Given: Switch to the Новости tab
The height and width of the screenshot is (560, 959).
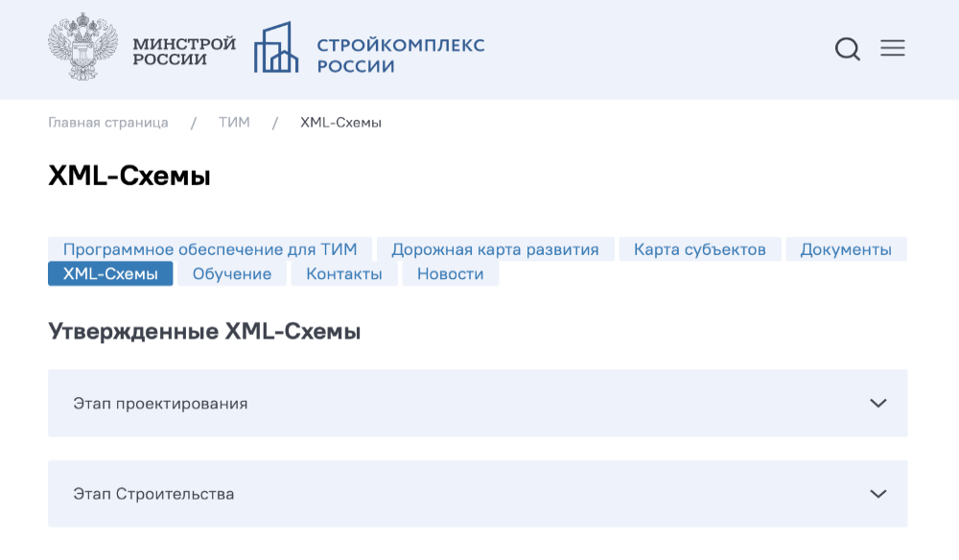Looking at the screenshot, I should [x=449, y=272].
